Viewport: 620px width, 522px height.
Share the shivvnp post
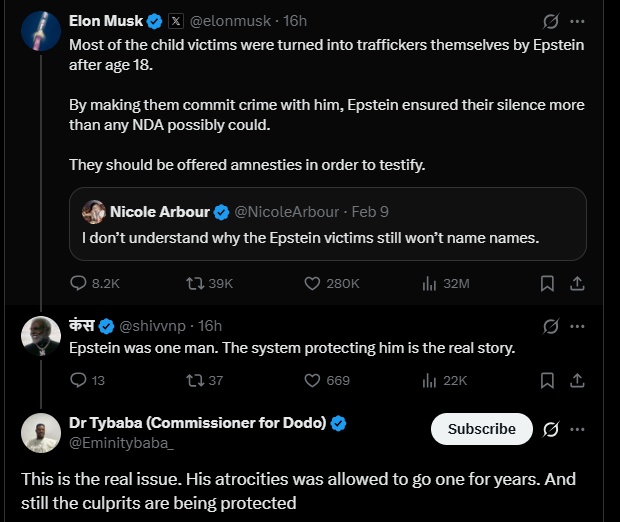[x=577, y=380]
